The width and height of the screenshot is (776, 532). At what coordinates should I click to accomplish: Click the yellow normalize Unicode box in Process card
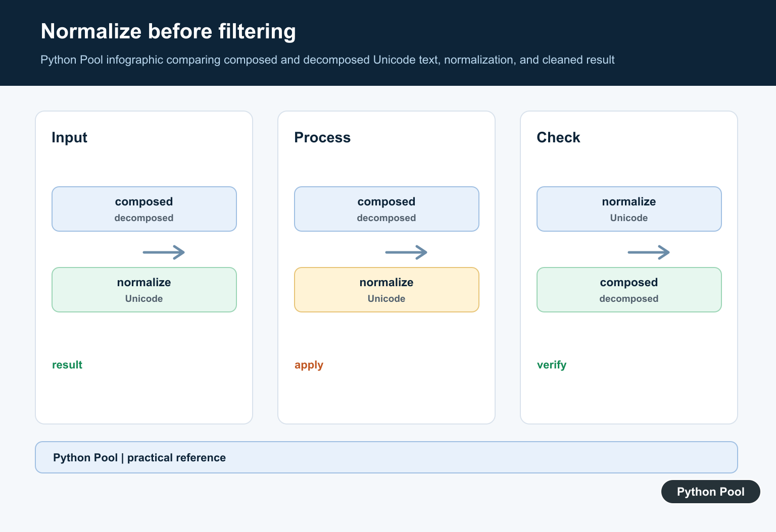[386, 290]
